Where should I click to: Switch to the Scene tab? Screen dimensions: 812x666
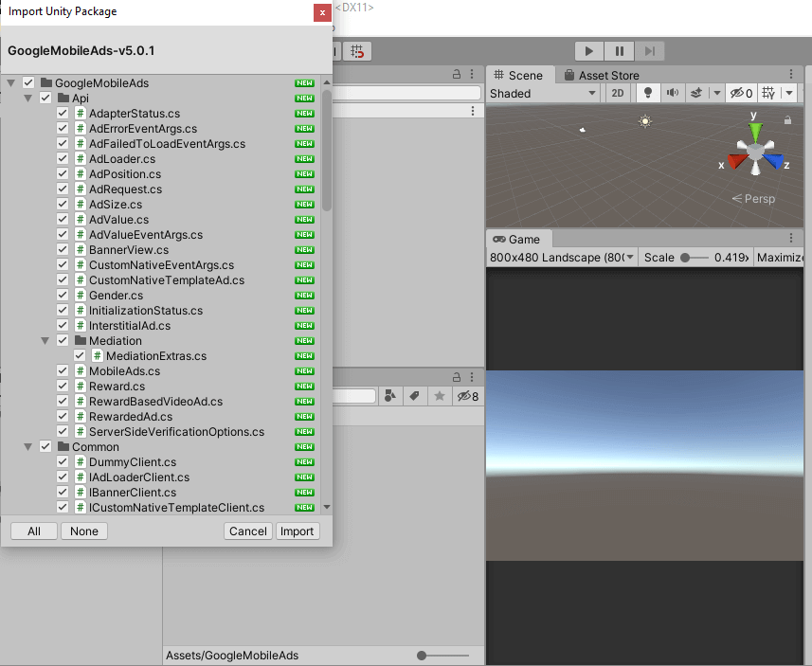pyautogui.click(x=518, y=75)
